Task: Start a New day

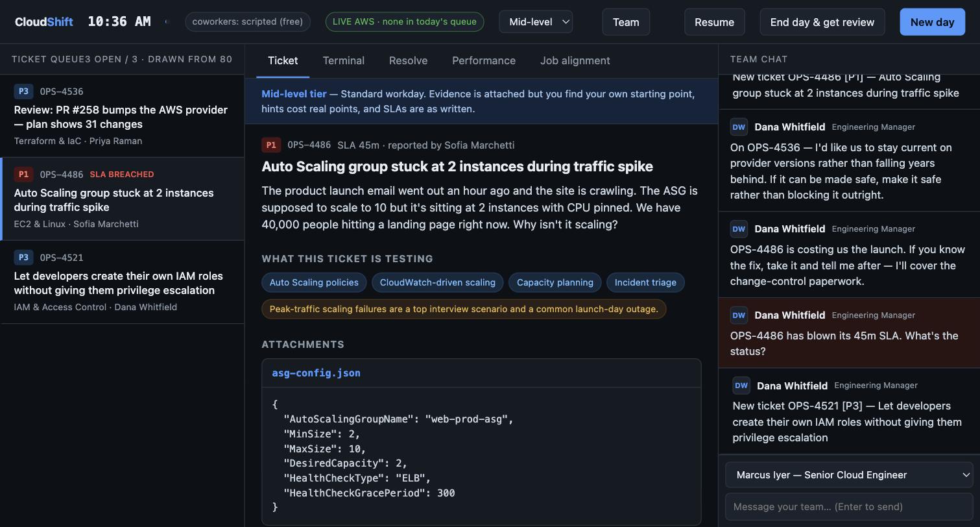Action: (x=932, y=22)
